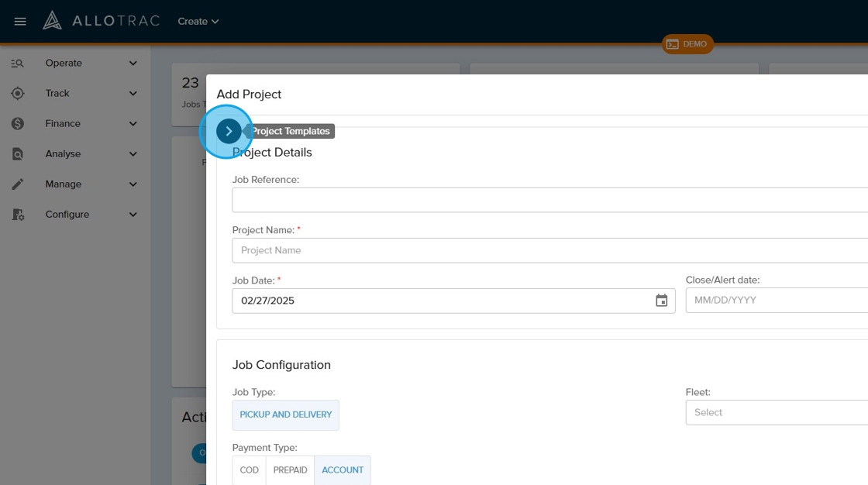Click the Track target icon in sidebar
This screenshot has height=485, width=868.
click(x=17, y=94)
